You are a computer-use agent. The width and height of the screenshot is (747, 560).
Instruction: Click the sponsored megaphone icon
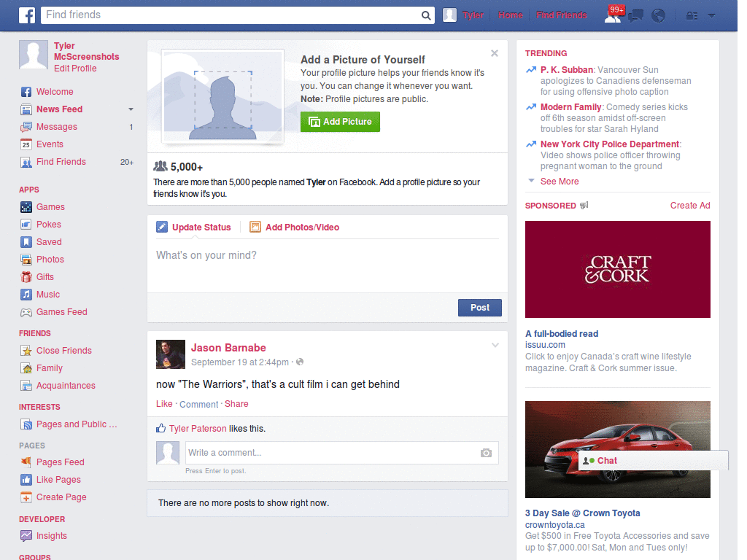click(x=584, y=205)
